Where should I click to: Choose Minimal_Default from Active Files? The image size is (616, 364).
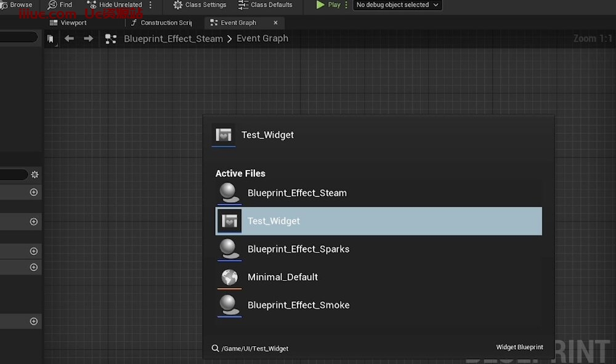click(x=283, y=277)
